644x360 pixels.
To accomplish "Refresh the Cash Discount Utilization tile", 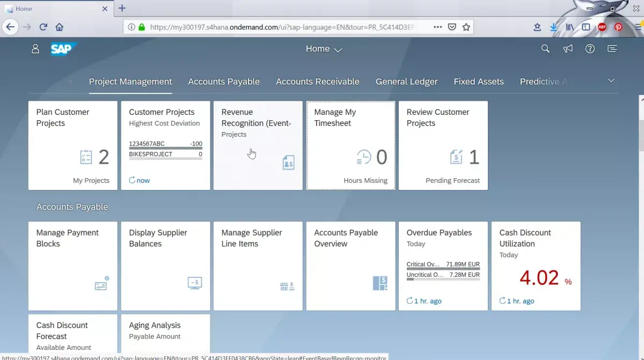I will point(503,301).
